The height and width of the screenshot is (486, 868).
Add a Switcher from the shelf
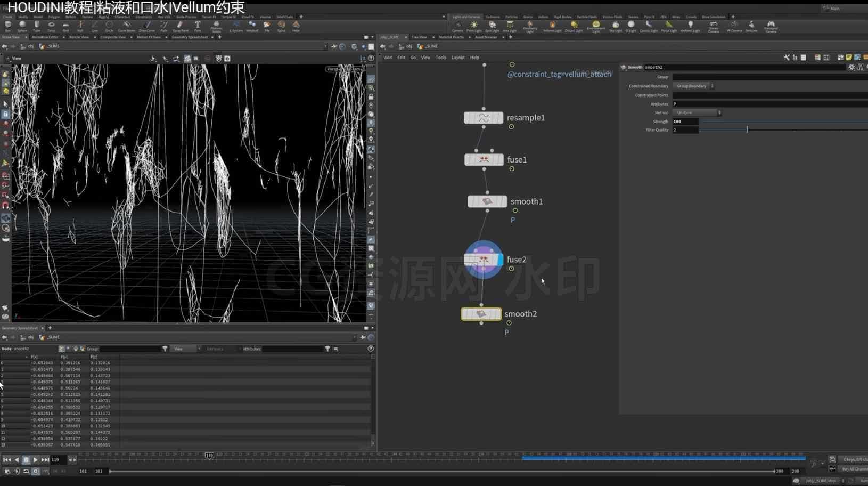coord(751,26)
